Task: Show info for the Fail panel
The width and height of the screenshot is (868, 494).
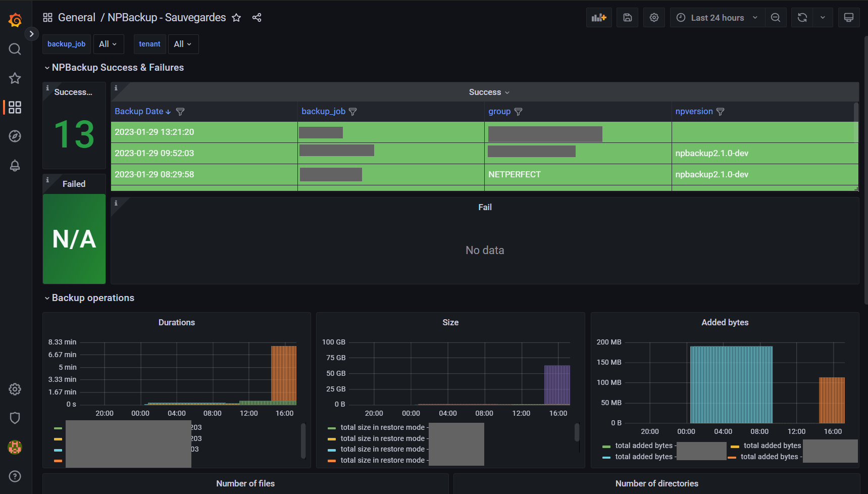Action: coord(116,203)
